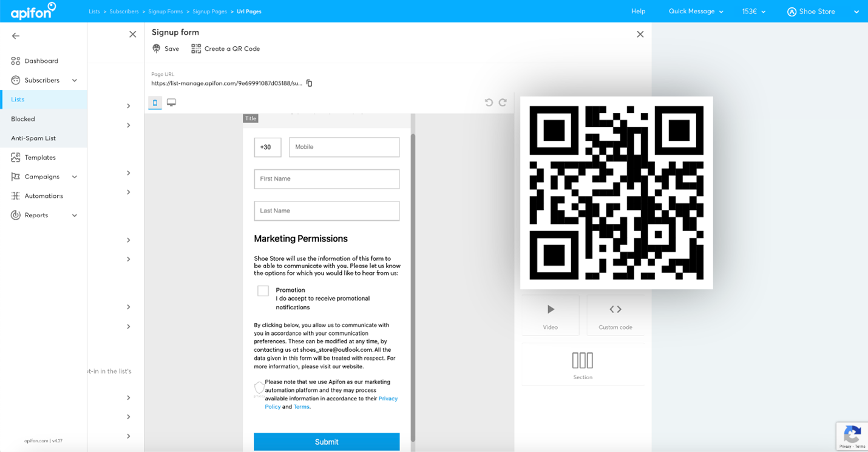
Task: Click Subscribers in the breadcrumb
Action: click(124, 12)
